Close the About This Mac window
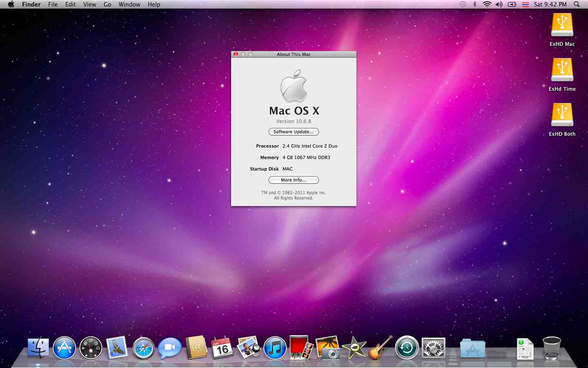Viewport: 588px width, 368px height. [236, 54]
